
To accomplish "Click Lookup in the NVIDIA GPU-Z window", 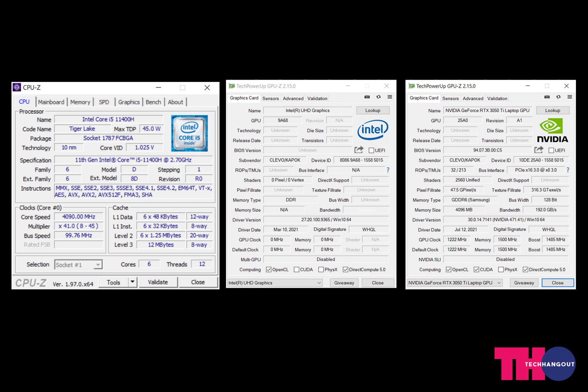I will click(x=553, y=110).
